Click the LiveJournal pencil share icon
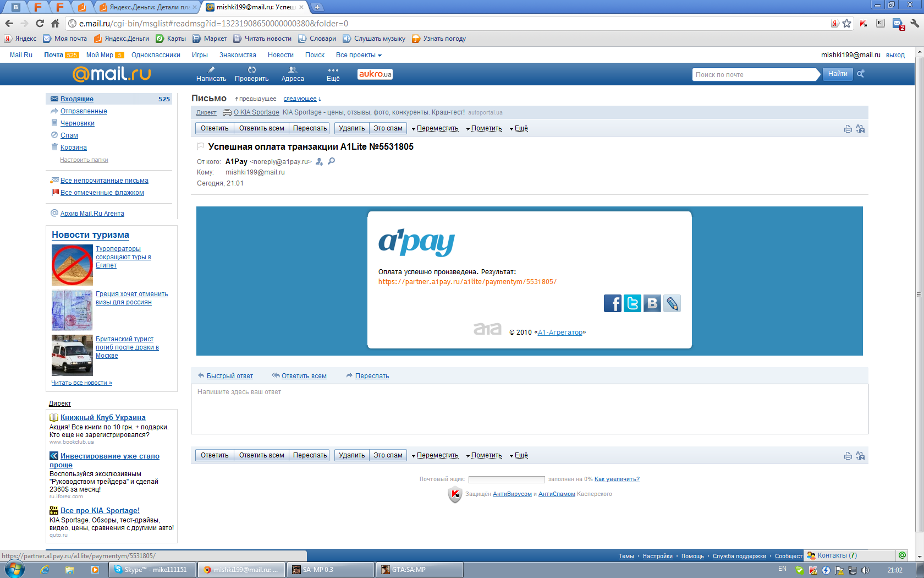This screenshot has width=924, height=578. (x=672, y=303)
